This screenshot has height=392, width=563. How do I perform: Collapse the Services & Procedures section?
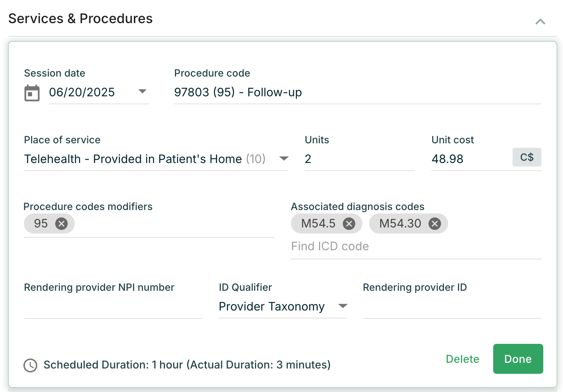(540, 22)
